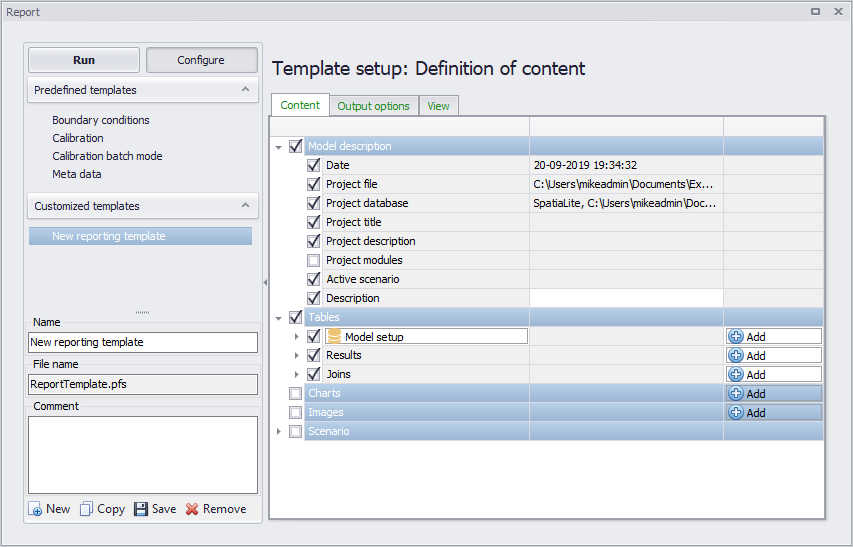Enable the Scenario checkbox
This screenshot has height=547, width=853.
(295, 431)
